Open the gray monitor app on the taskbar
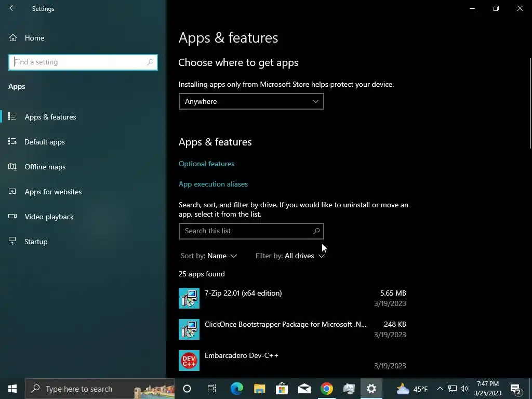The image size is (532, 399). tap(349, 389)
